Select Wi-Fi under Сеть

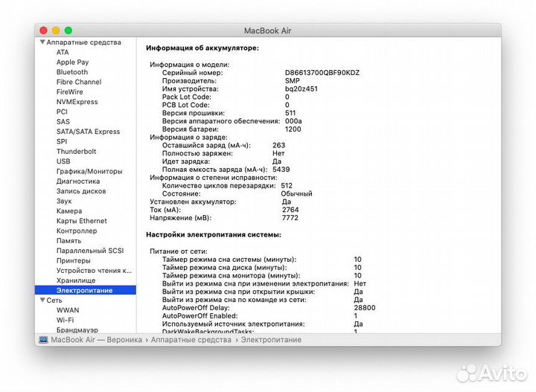(x=65, y=320)
